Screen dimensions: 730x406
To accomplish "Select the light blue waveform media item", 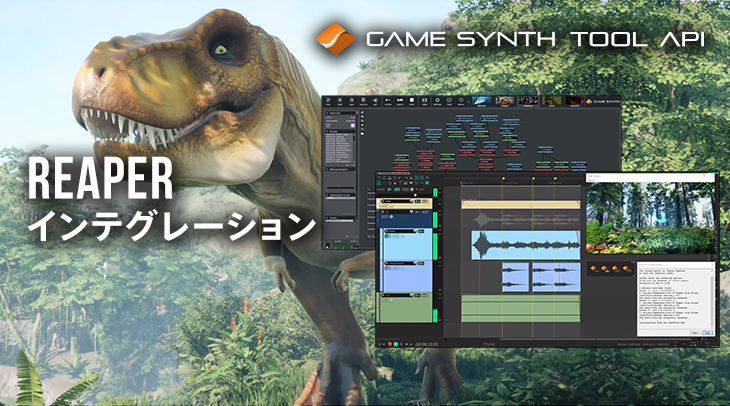I will coord(526,245).
